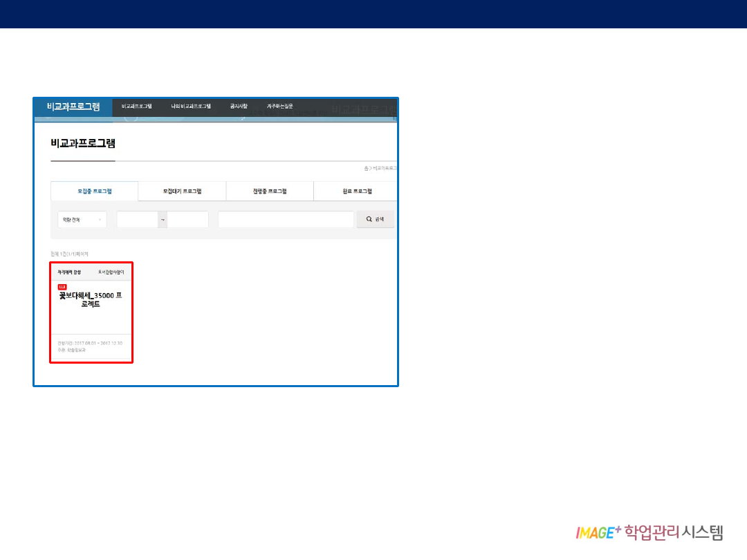The image size is (747, 560).
Task: Click the IMAGE+ 학업관리시스템 logo
Action: pyautogui.click(x=649, y=532)
